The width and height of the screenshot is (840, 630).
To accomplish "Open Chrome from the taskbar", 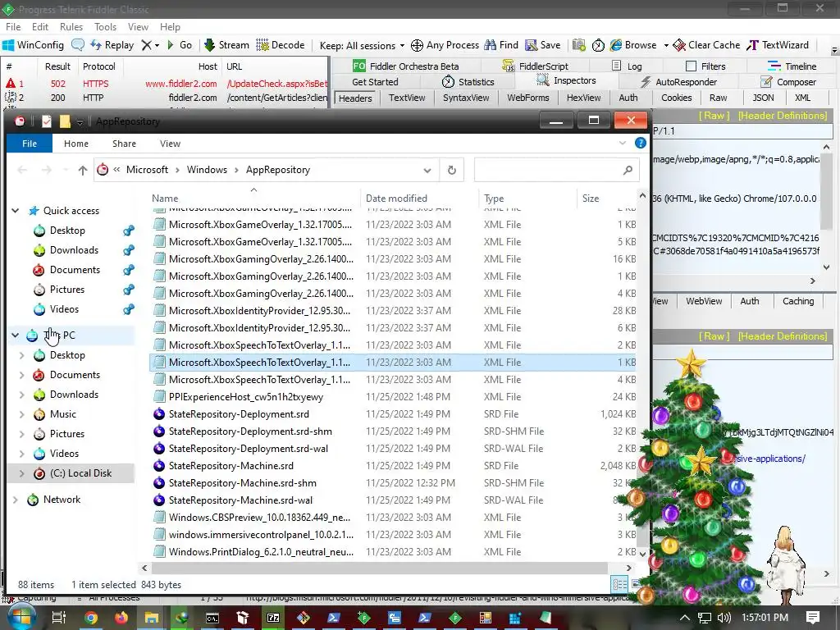I will (x=91, y=619).
